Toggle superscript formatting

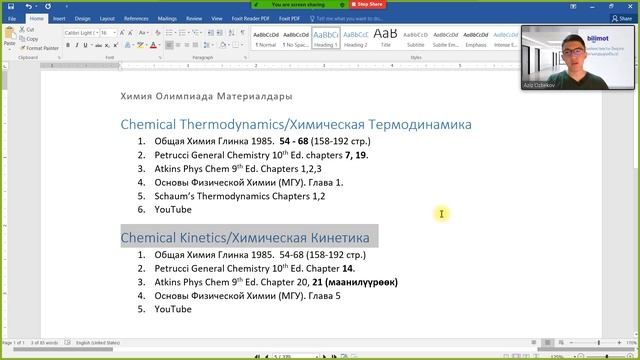pos(116,45)
